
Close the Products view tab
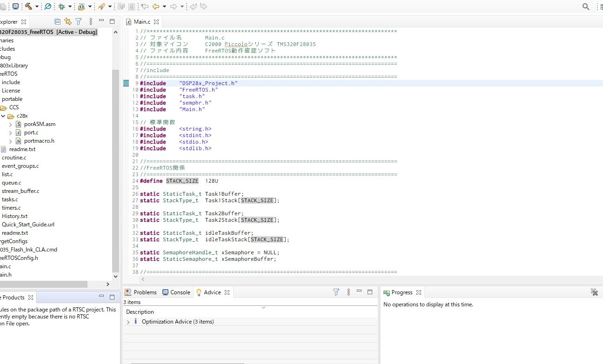(31, 297)
